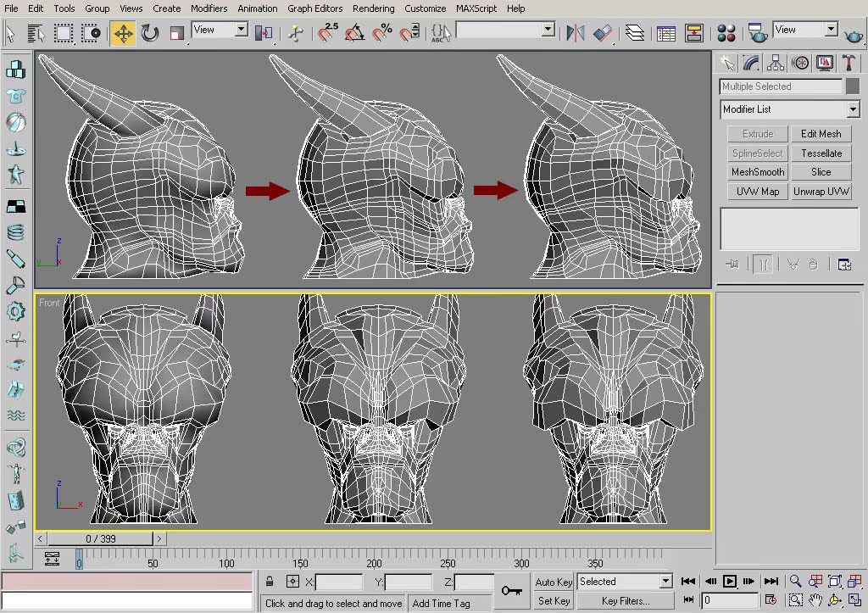Open the Rendering menu
This screenshot has width=868, height=613.
pos(374,8)
